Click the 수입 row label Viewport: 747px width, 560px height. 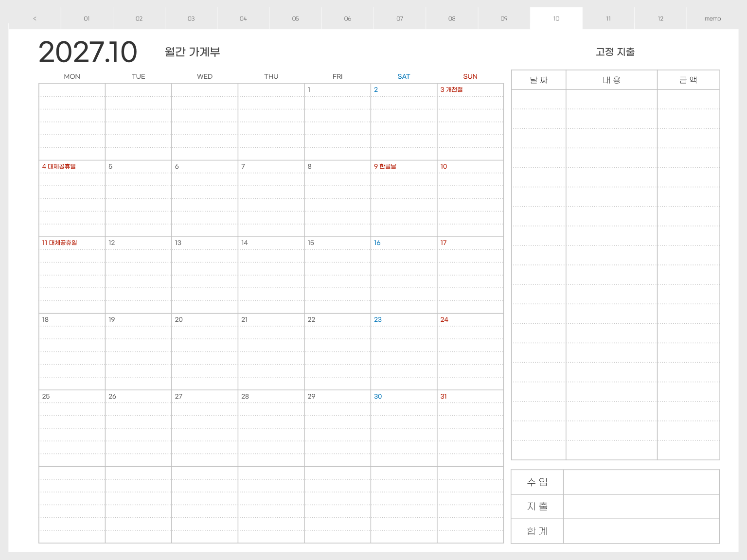tap(537, 482)
